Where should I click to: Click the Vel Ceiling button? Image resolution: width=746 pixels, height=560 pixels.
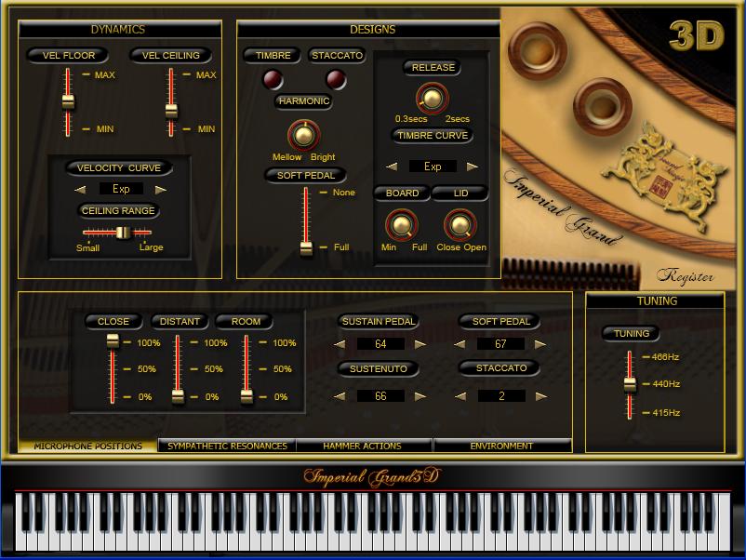(x=171, y=55)
